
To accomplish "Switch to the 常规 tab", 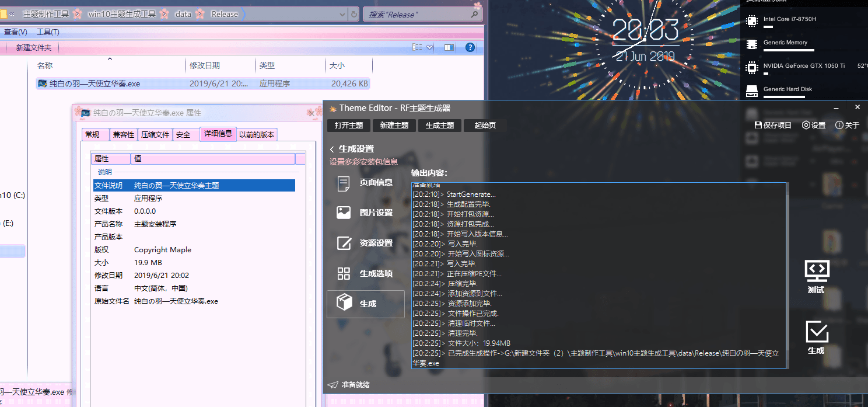I will point(95,135).
